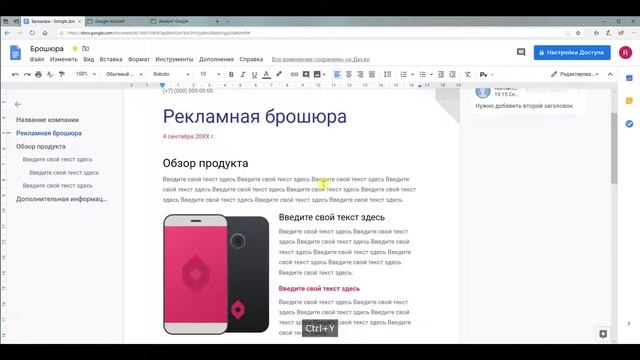Click the Настройки Доступа share button
This screenshot has width=640, height=360.
pyautogui.click(x=572, y=52)
